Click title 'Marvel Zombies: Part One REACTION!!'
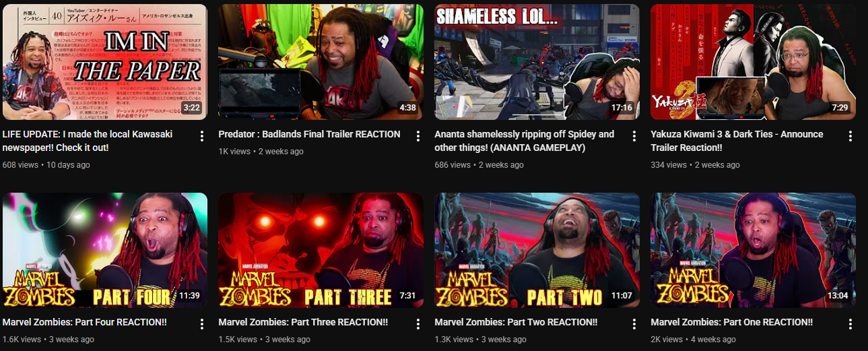 (732, 323)
